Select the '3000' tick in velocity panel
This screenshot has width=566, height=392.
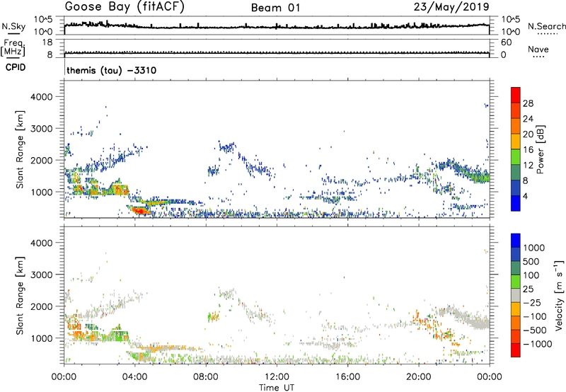click(x=41, y=275)
